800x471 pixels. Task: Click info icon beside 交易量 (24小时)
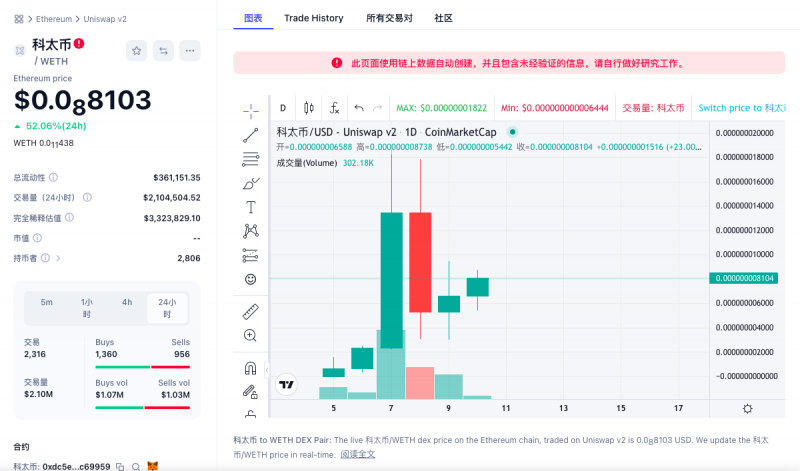87,197
